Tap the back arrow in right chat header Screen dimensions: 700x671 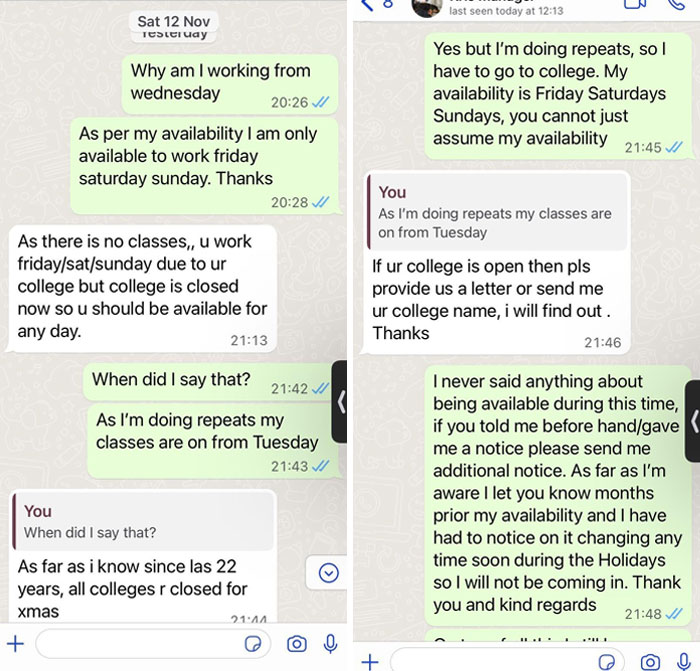[367, 5]
